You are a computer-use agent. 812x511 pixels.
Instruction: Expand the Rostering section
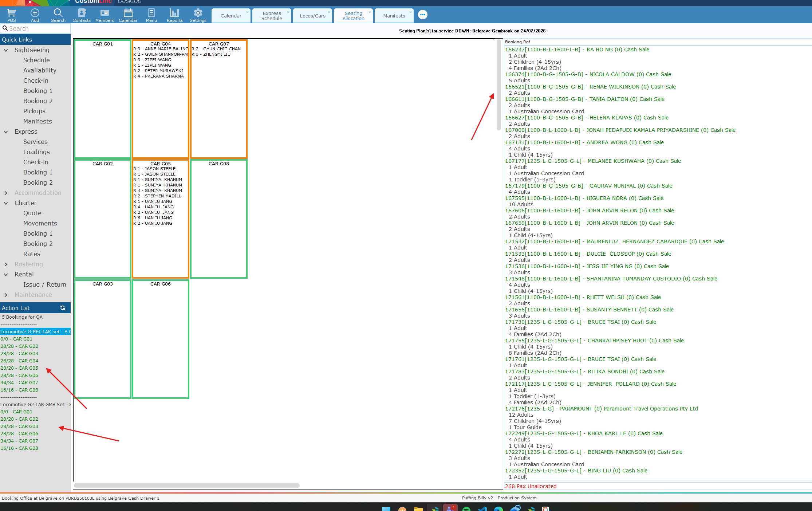coord(6,264)
